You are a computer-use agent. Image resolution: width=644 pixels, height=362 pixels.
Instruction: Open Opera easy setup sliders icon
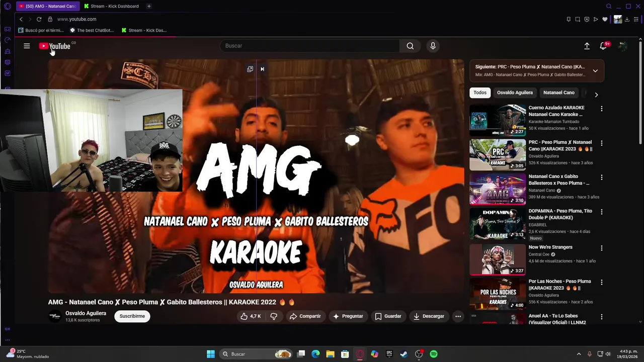[x=636, y=19]
